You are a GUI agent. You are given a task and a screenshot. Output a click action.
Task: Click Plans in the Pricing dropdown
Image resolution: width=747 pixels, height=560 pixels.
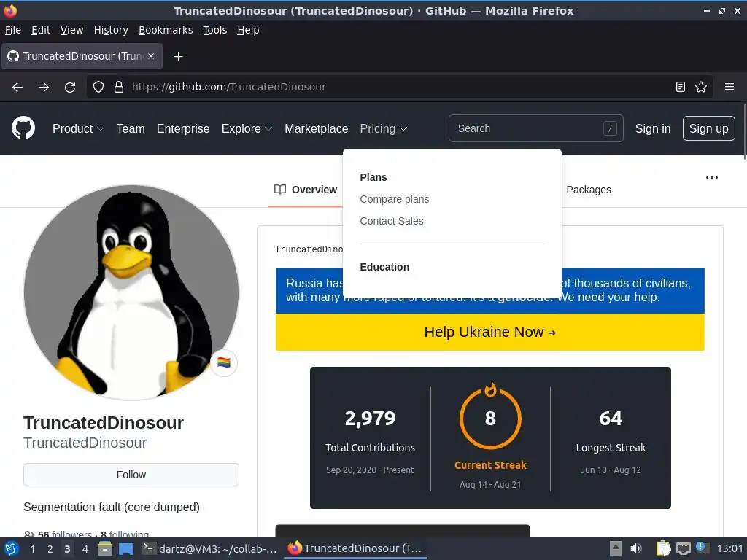pyautogui.click(x=373, y=177)
